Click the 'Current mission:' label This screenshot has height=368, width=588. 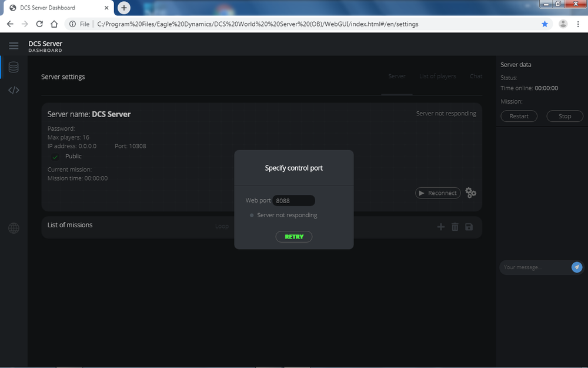69,170
